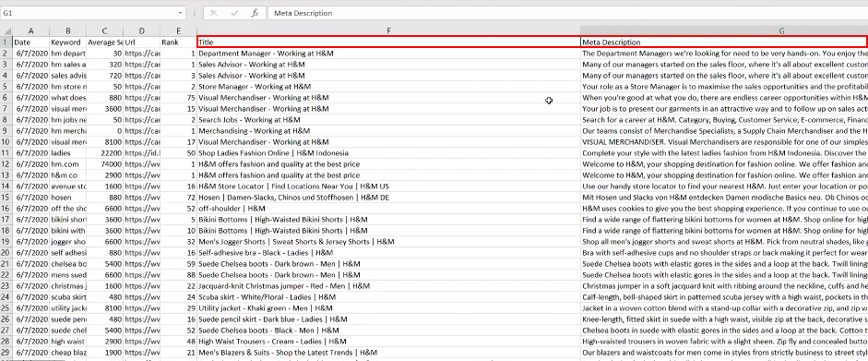Open the Name Box dropdown arrow

pyautogui.click(x=181, y=13)
